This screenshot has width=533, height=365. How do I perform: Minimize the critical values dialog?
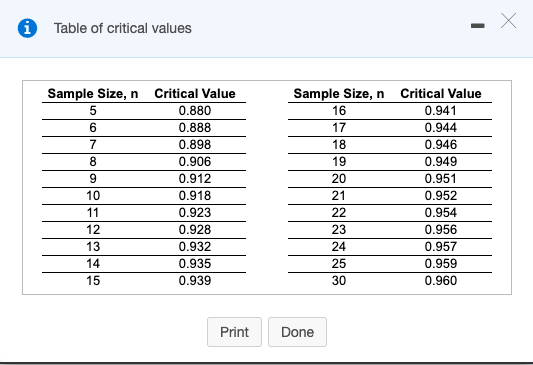pyautogui.click(x=478, y=26)
